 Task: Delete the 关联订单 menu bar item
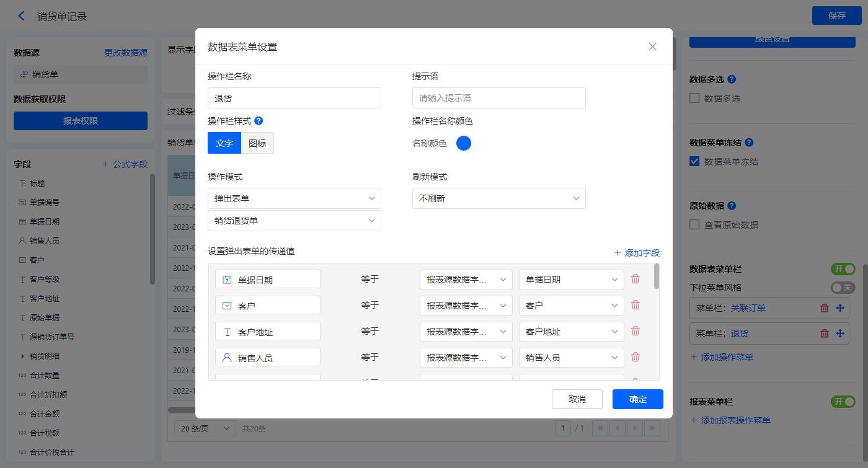click(x=824, y=308)
